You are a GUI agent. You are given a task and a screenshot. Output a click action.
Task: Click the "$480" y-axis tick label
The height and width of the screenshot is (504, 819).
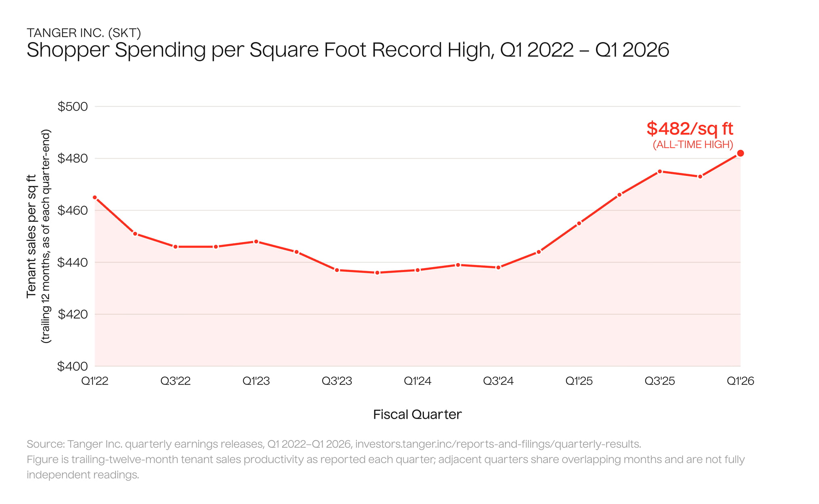pos(73,158)
